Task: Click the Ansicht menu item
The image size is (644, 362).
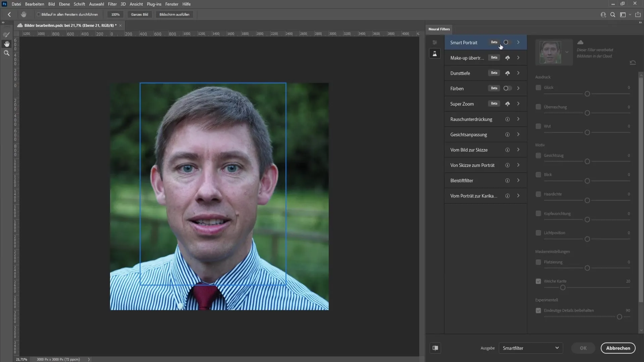Action: pyautogui.click(x=136, y=4)
